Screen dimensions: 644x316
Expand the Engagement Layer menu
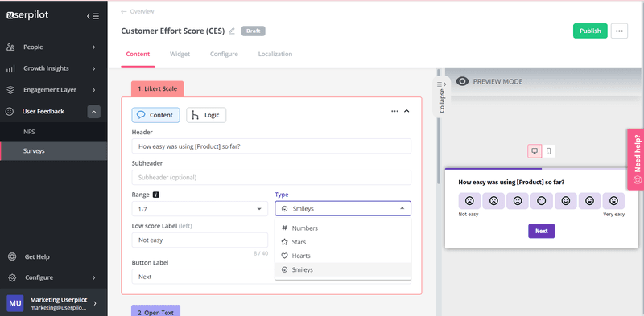93,90
